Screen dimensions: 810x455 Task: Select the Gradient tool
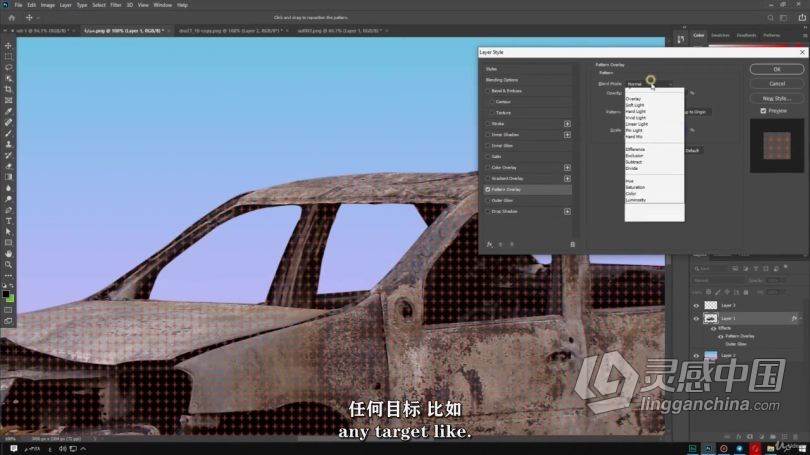coord(8,177)
